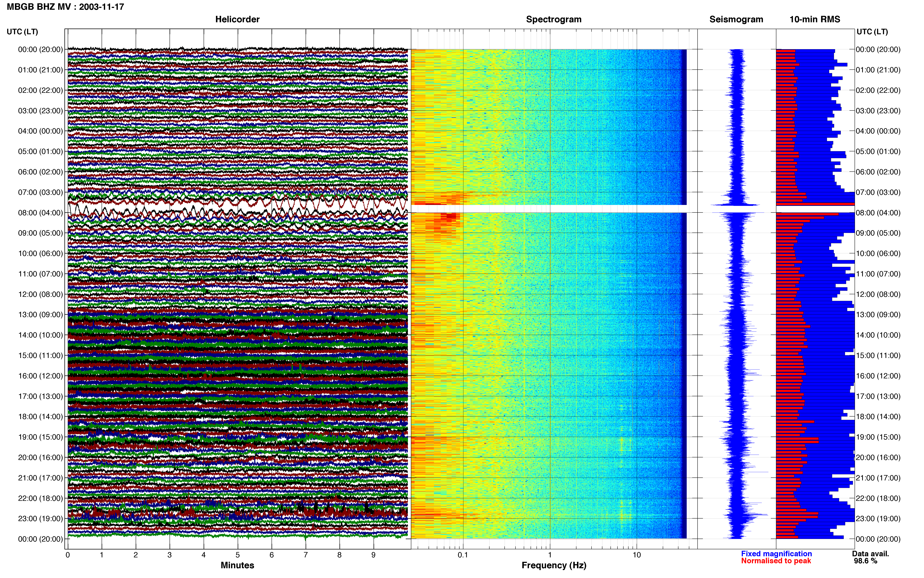Click right time label '16:00 (12:00)'
924x578 pixels.
tap(878, 375)
